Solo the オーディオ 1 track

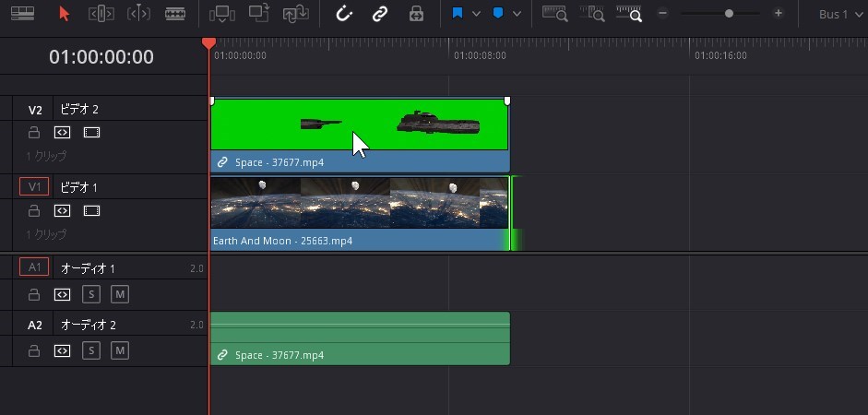click(91, 294)
